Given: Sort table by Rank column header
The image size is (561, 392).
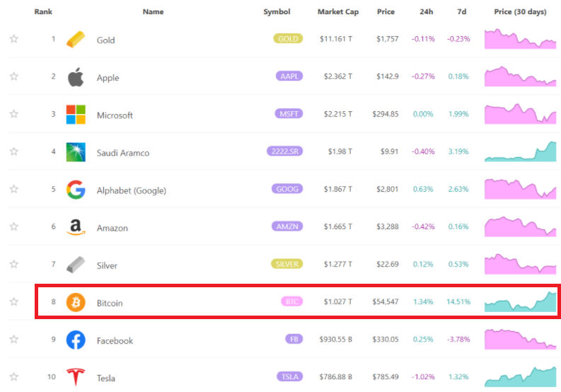Looking at the screenshot, I should [43, 12].
